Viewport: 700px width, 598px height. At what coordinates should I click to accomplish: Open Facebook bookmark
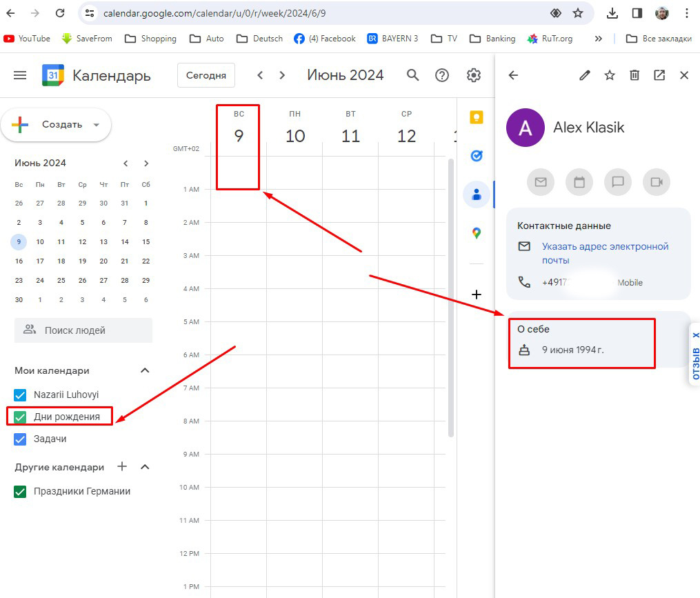[x=325, y=39]
